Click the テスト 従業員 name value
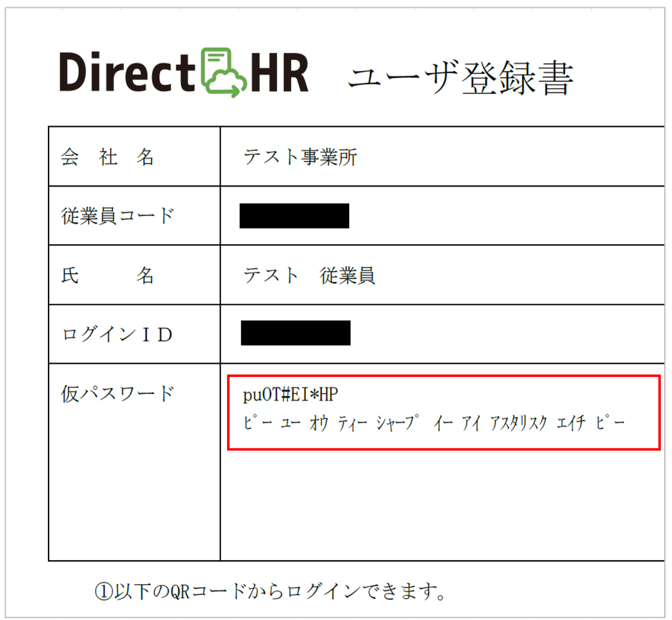Viewport: 672px width, 620px height. click(309, 275)
